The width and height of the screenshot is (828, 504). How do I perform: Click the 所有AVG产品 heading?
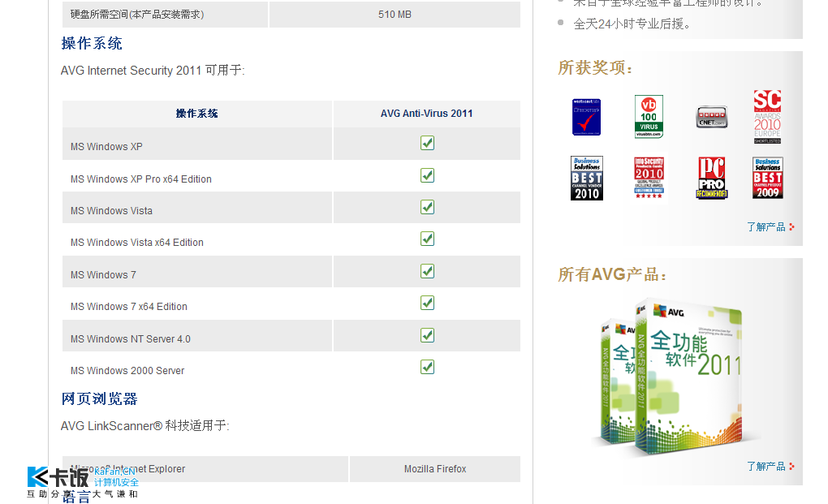[612, 274]
